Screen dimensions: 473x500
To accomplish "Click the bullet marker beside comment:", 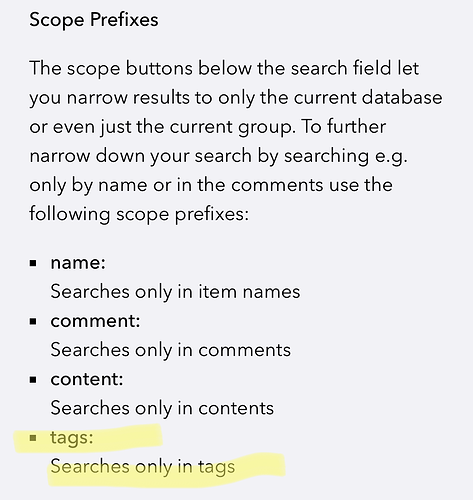I will pos(33,322).
